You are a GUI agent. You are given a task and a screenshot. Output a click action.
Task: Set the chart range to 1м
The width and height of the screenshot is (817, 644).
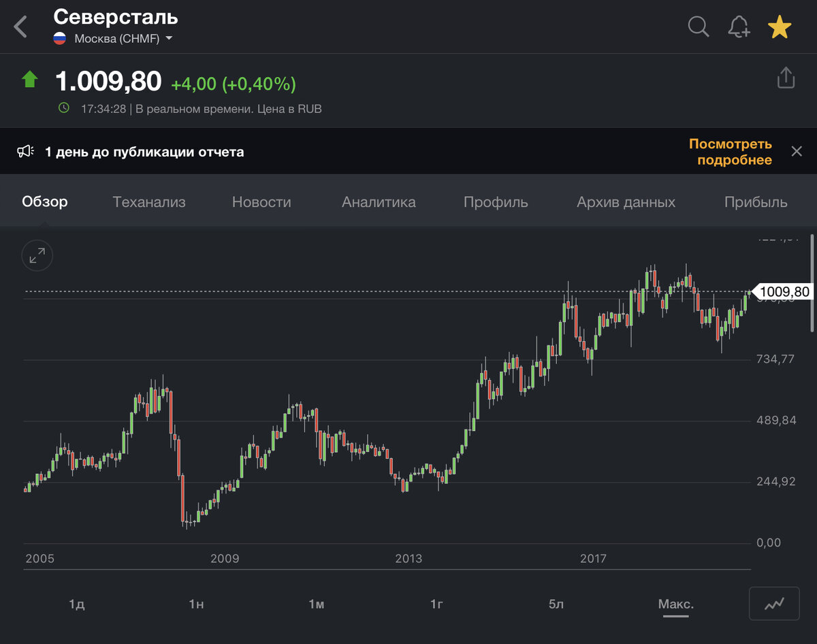316,604
